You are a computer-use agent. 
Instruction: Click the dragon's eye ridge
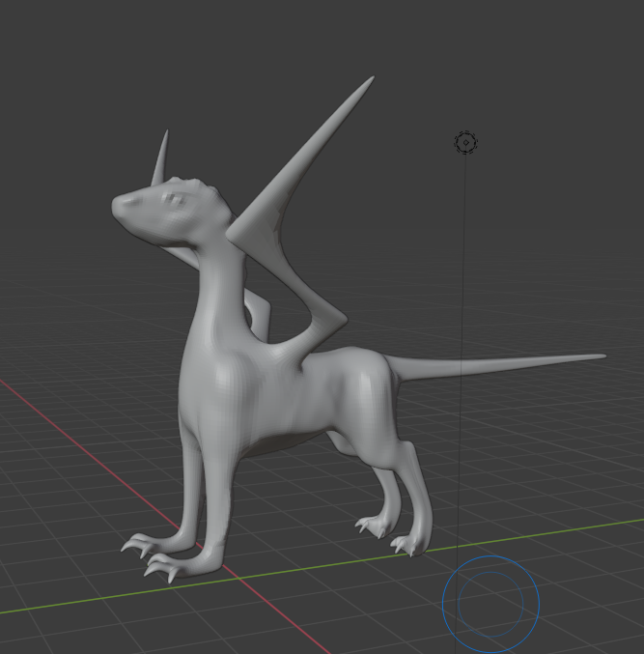(175, 199)
